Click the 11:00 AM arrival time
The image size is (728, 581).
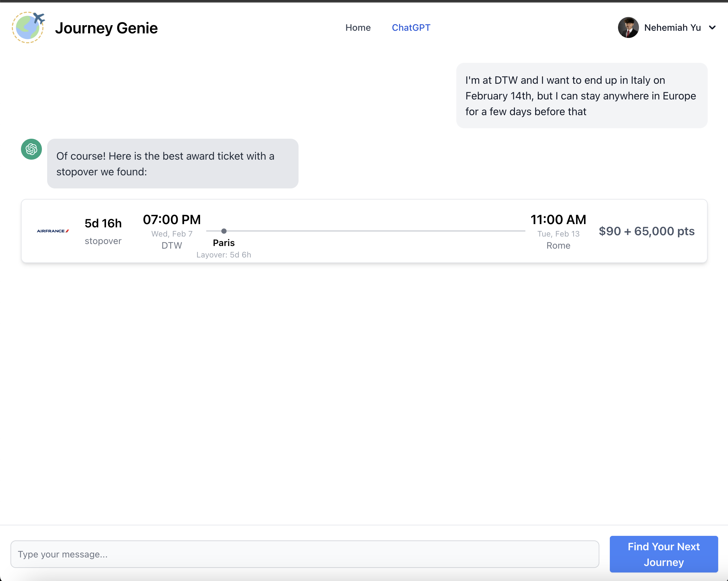558,220
